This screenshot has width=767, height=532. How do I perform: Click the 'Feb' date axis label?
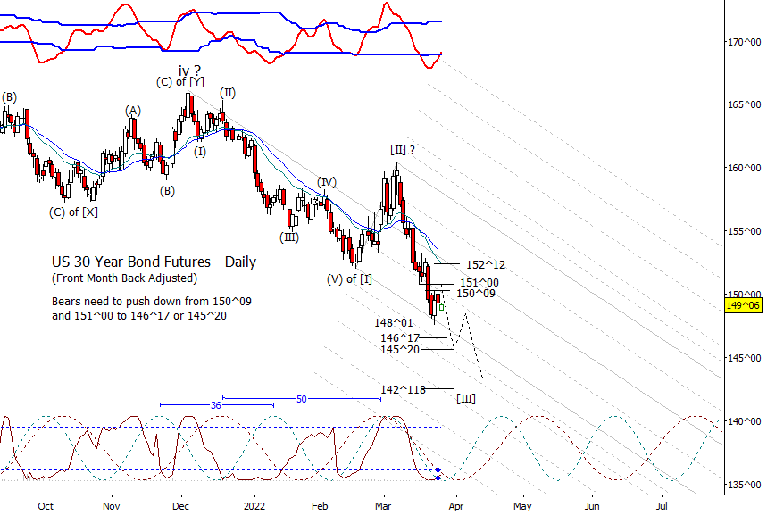pos(320,506)
